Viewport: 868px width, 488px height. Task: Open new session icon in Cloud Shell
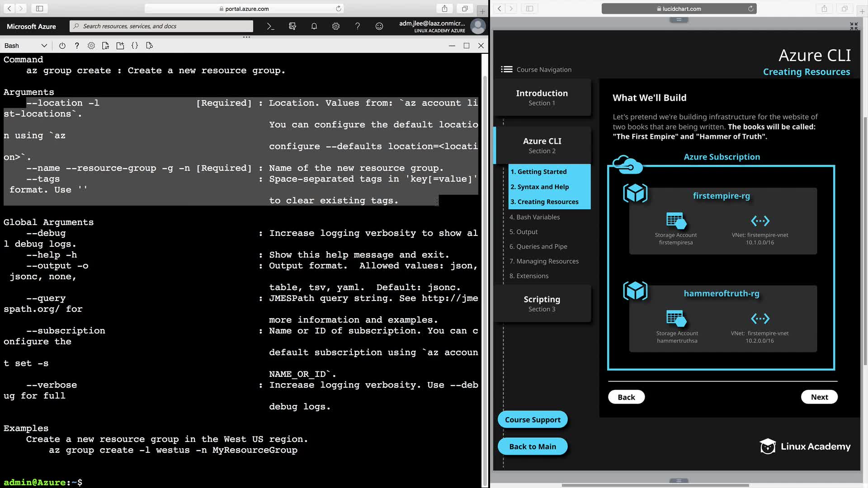click(x=120, y=46)
